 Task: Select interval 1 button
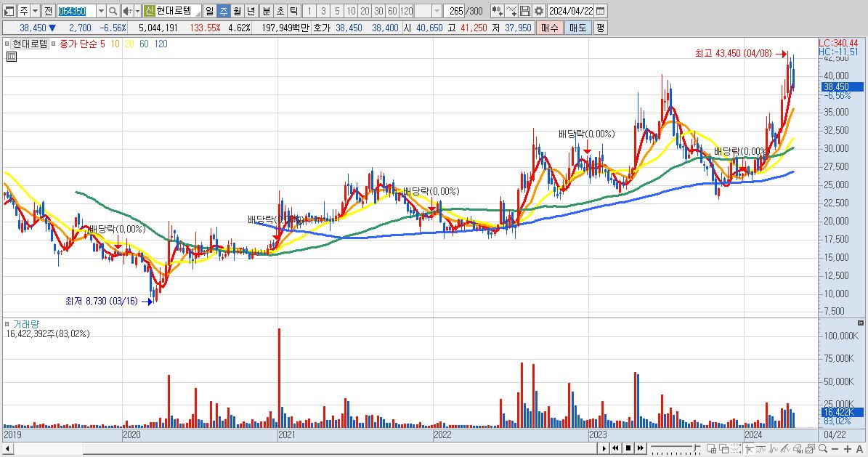309,11
